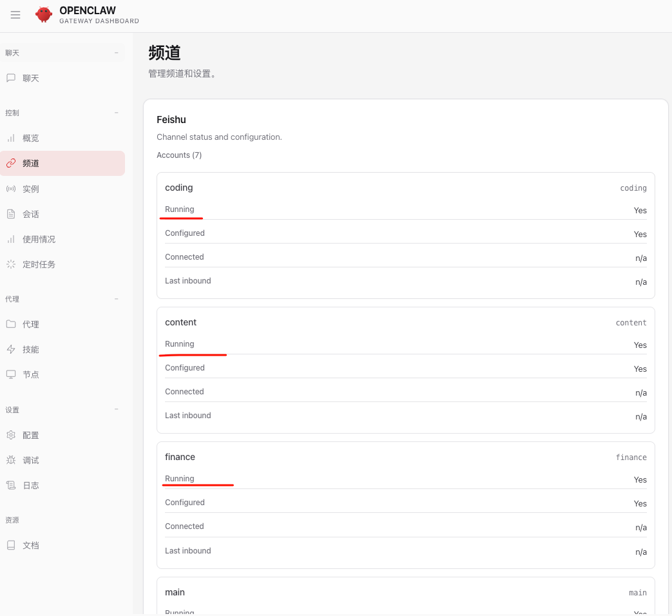Viewport: 672px width, 616px height.
Task: Click the OpenClaw red mascot logo
Action: coord(44,15)
